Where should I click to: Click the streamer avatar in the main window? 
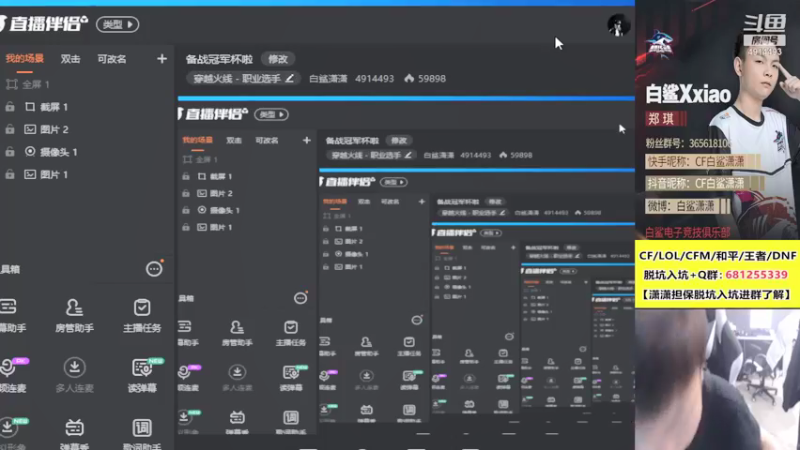click(618, 24)
